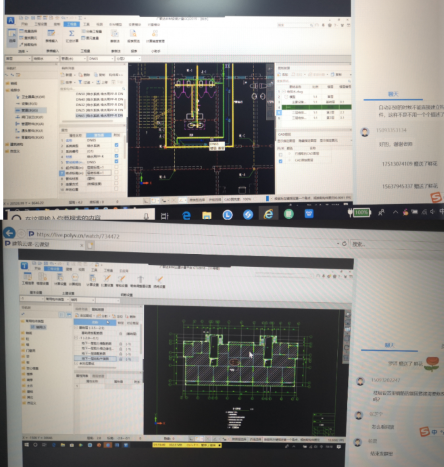Select 设备(水)(S) in the navigation tree
Image resolution: width=444 pixels, height=467 pixels.
click(x=27, y=104)
